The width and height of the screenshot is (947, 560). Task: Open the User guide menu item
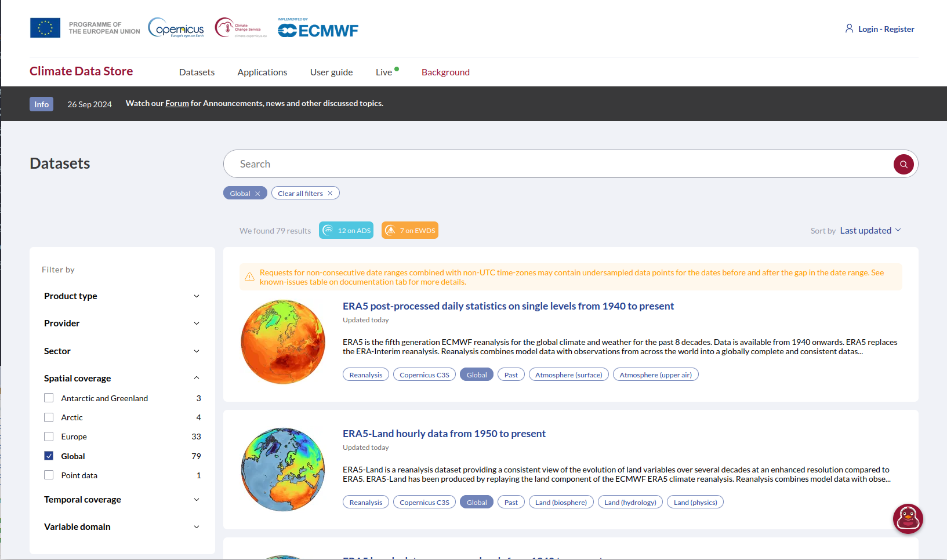331,72
